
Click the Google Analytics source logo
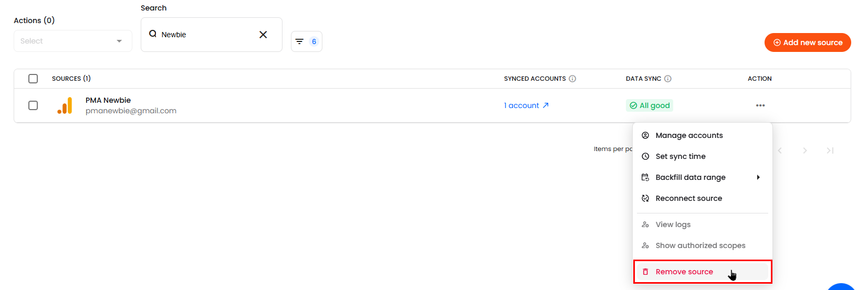click(65, 105)
